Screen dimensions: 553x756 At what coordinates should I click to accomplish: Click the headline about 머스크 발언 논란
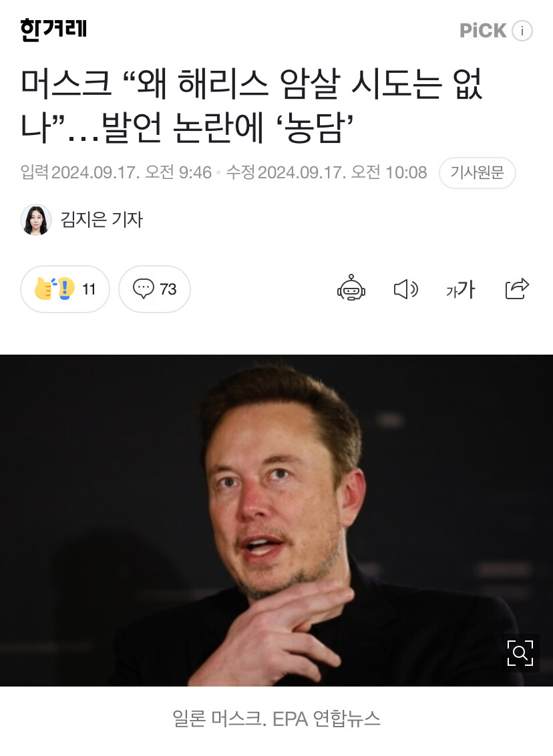(252, 106)
